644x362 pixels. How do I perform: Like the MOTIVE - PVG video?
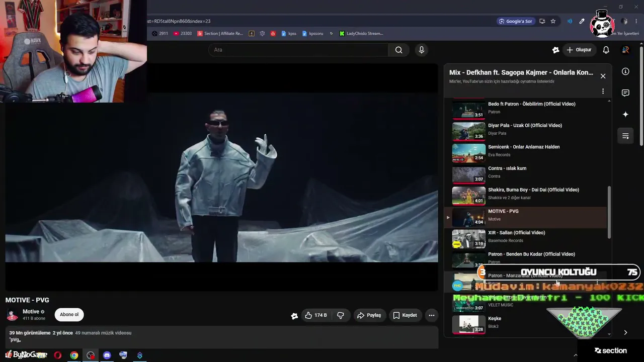[315, 315]
